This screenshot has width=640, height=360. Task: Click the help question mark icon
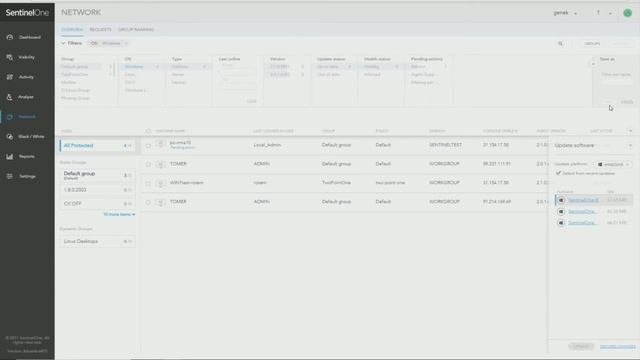pos(598,13)
